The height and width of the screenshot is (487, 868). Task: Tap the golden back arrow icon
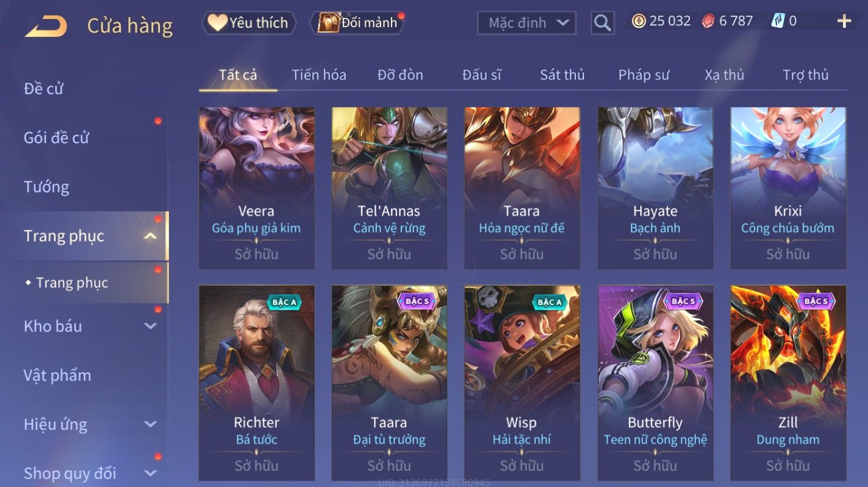coord(46,26)
